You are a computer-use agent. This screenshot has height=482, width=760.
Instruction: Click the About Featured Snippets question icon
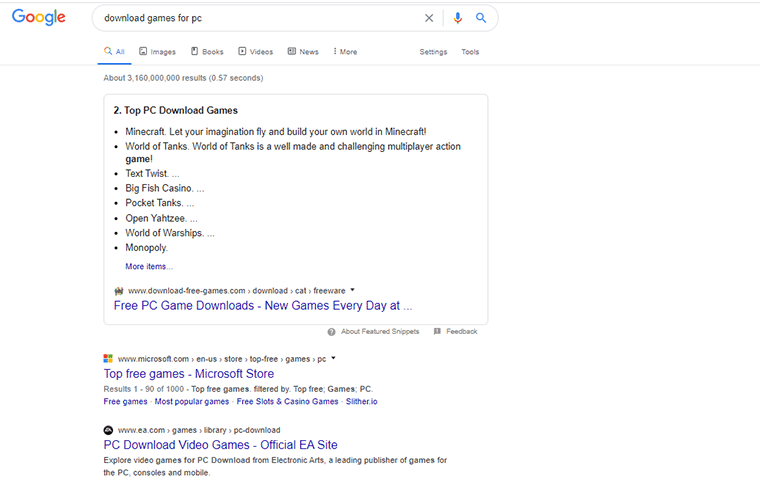pos(331,332)
